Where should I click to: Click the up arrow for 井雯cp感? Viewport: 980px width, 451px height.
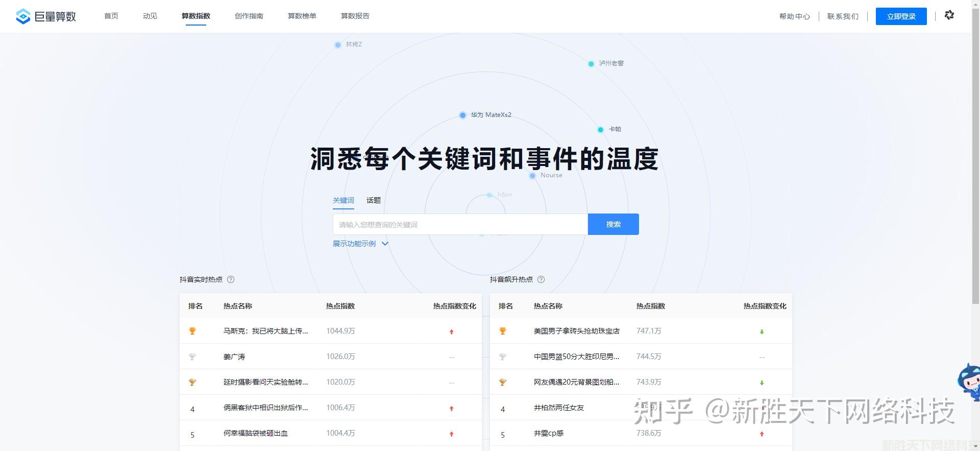762,434
